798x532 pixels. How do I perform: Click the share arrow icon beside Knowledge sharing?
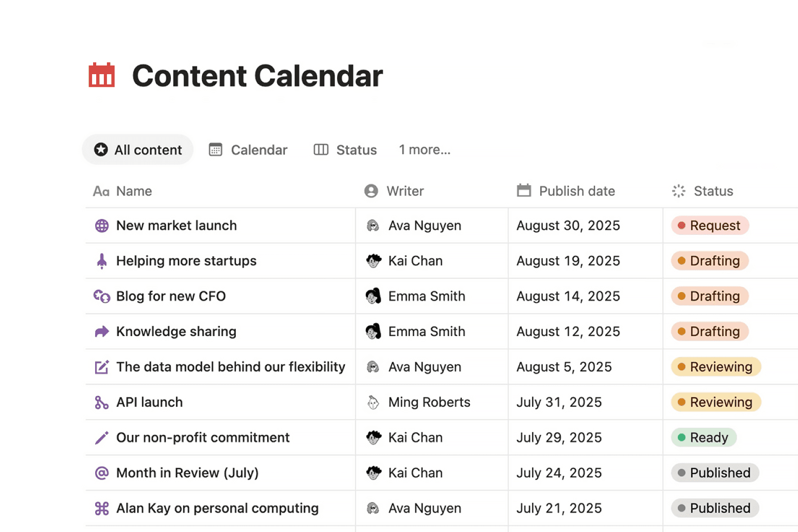102,331
